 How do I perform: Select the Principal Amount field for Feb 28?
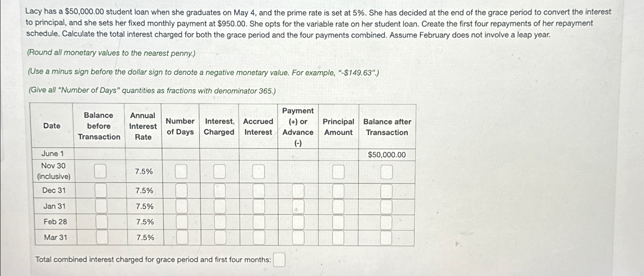pos(338,222)
